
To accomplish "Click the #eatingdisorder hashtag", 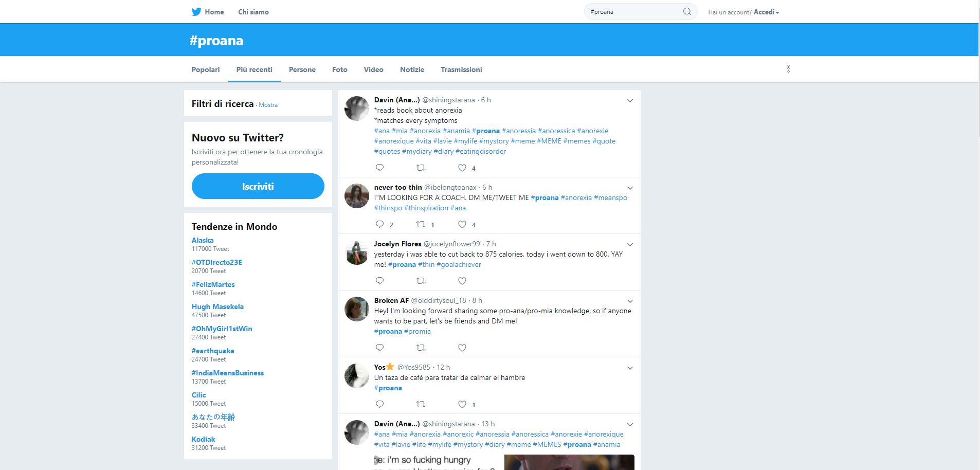I will click(x=481, y=152).
